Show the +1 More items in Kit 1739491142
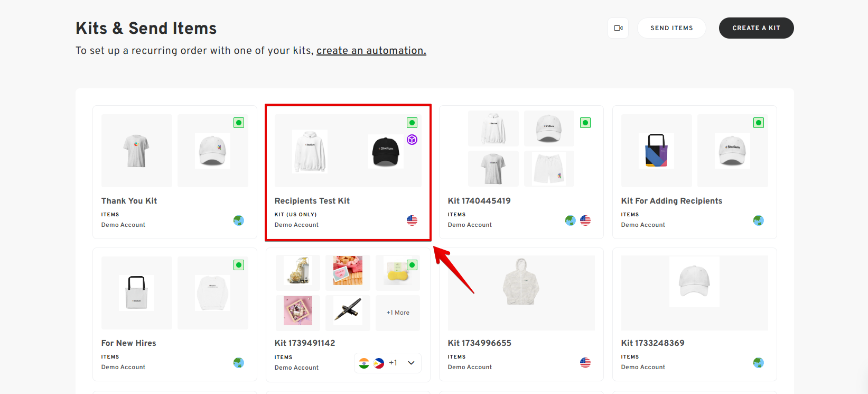This screenshot has height=394, width=868. [x=398, y=313]
